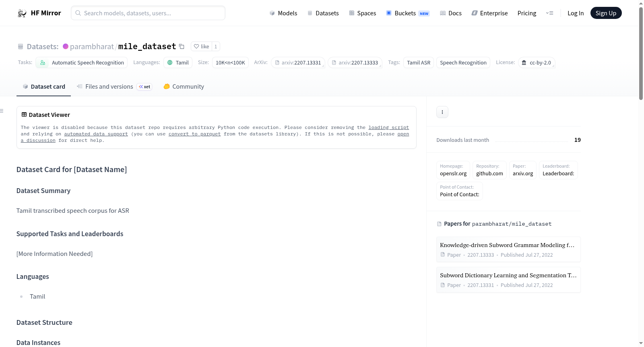Viewport: 644px width, 347px height.
Task: Click the Dataset Viewer table icon
Action: (24, 115)
